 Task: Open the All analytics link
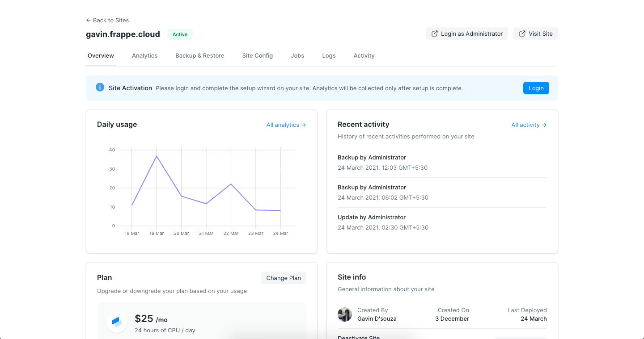tap(286, 125)
